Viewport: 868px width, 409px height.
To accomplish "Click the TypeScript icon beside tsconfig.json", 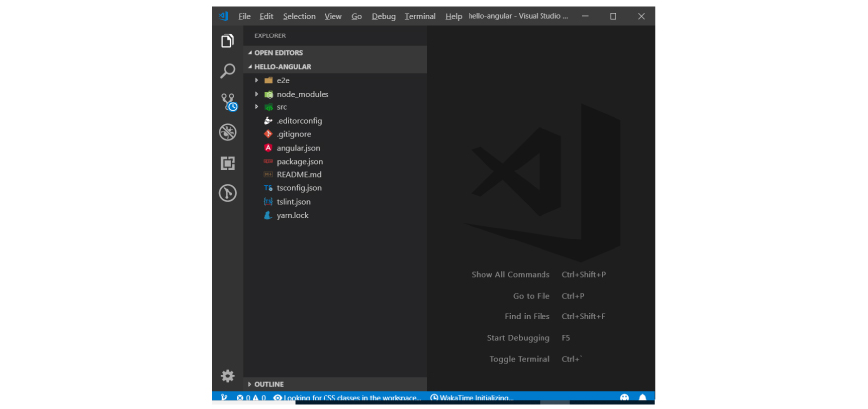I will pyautogui.click(x=269, y=188).
